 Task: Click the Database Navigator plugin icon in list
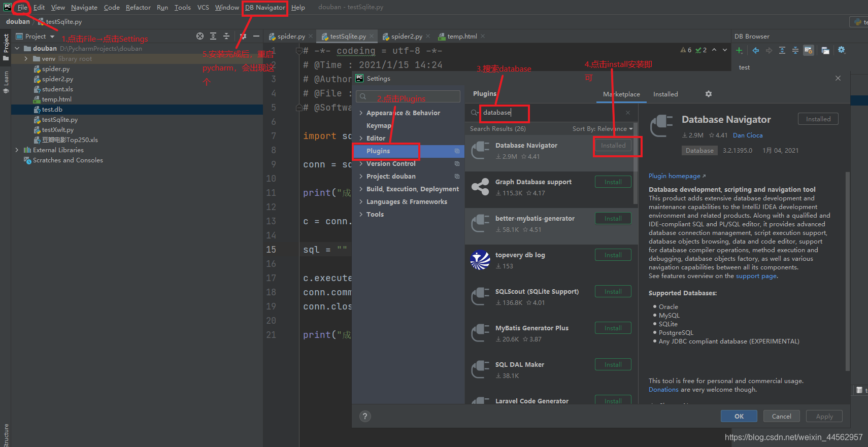tap(480, 151)
